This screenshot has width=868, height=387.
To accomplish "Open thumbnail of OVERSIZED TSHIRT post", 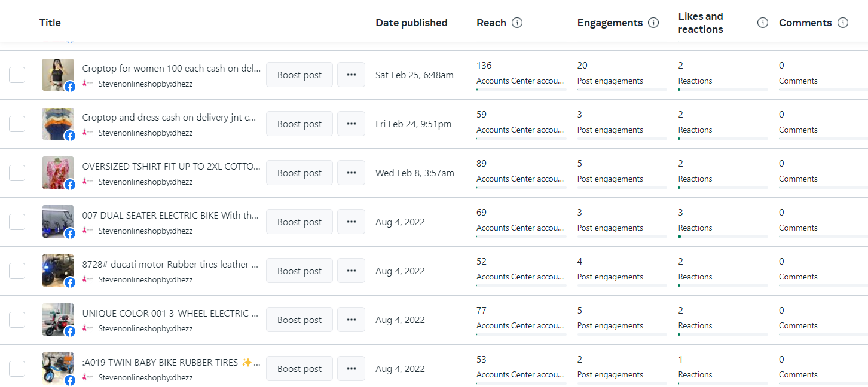I will (x=58, y=173).
